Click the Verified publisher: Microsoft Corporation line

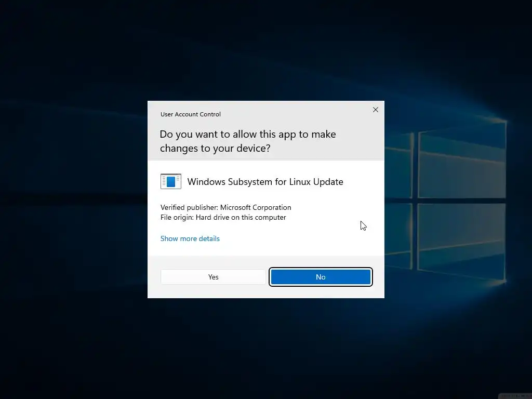(225, 207)
